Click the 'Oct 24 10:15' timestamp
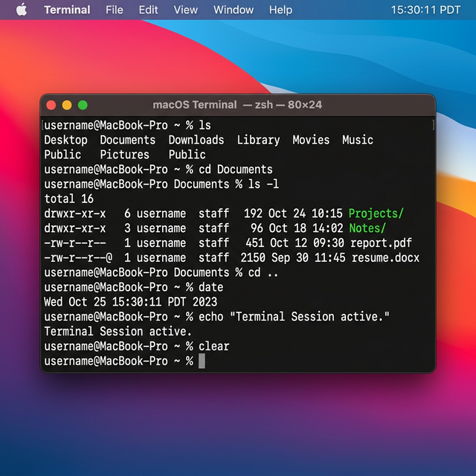 coord(306,213)
